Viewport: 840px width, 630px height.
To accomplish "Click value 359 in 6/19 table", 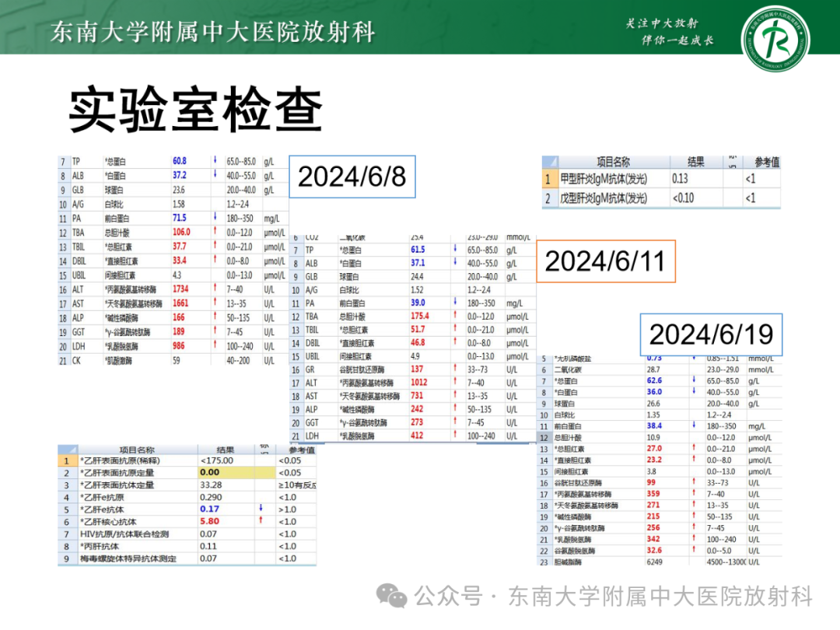I will pos(653,494).
